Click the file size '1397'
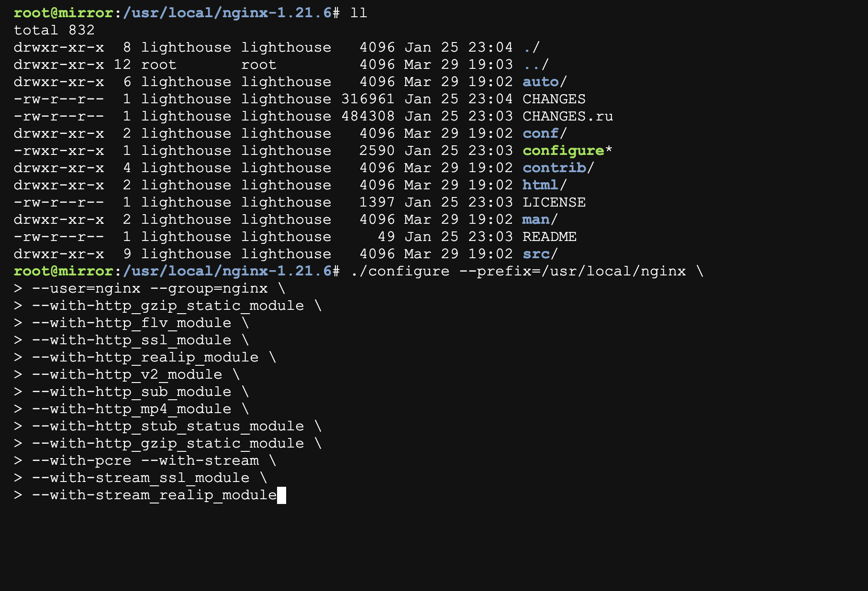This screenshot has height=591, width=868. [377, 202]
